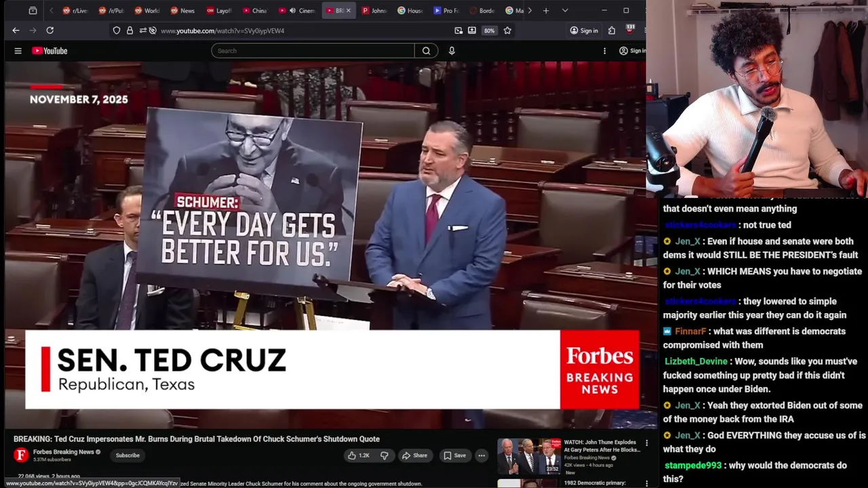Open the John Thune Explodes video thumbnail
868x488 pixels.
[x=529, y=457]
